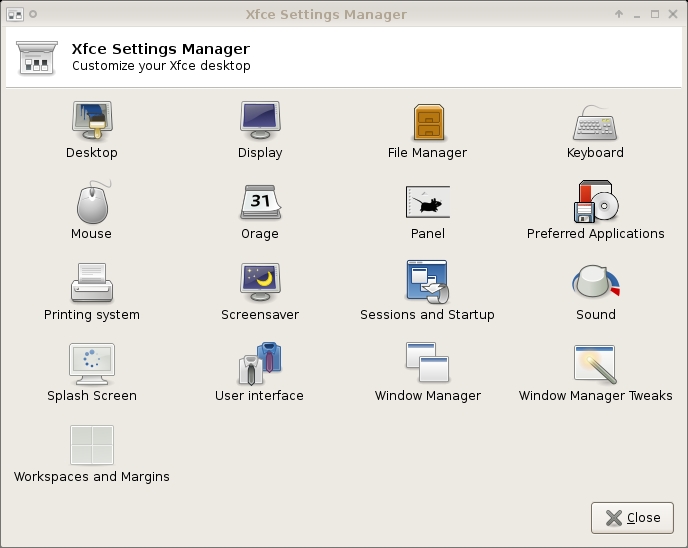Open the Sound settings
688x548 pixels.
click(596, 284)
